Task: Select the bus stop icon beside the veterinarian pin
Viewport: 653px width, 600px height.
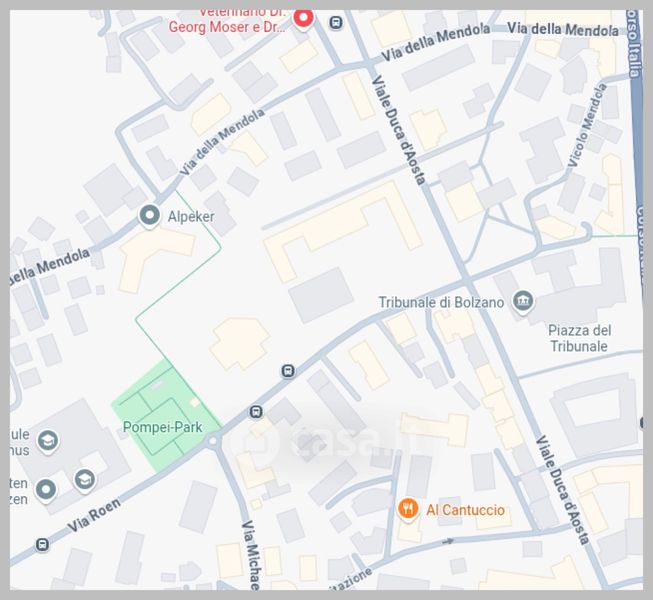Action: point(336,22)
